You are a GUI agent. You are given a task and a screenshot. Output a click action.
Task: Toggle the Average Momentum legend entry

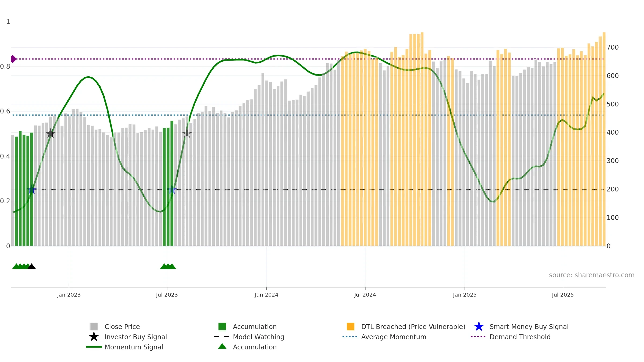pyautogui.click(x=384, y=337)
